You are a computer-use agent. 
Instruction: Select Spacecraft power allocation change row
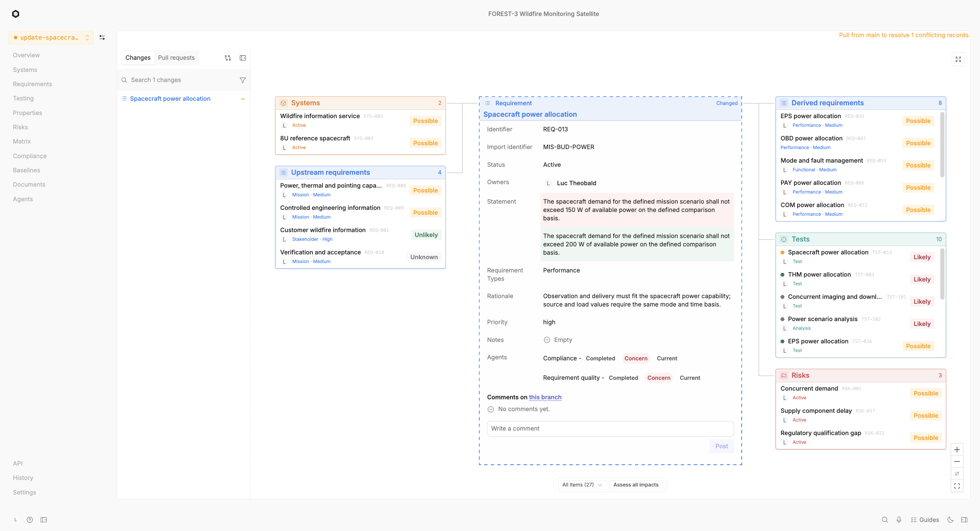(184, 98)
